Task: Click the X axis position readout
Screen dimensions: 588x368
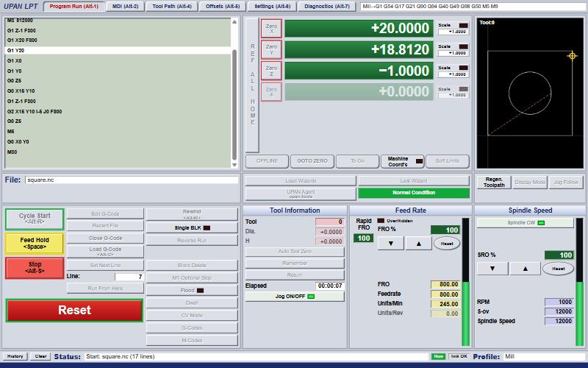Action: point(359,29)
